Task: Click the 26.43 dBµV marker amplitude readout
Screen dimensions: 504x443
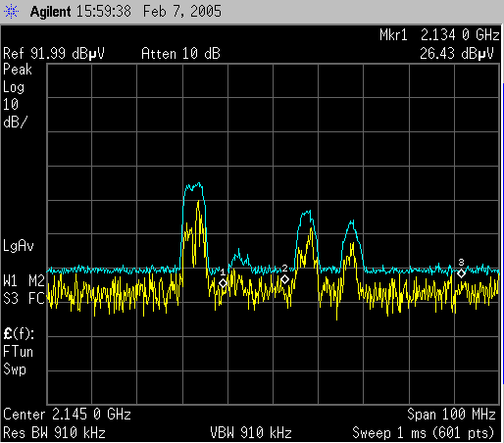Action: 457,54
